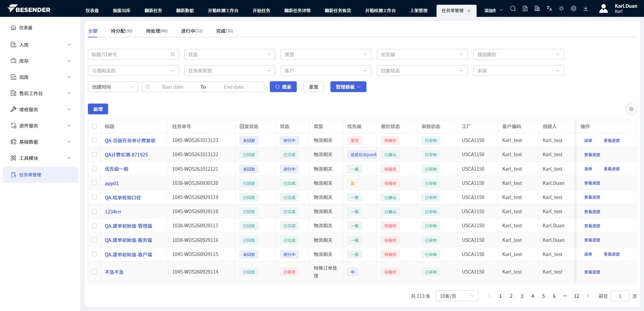Click the 仪表盘 home icon in sidebar
644x311 pixels.
pos(13,28)
